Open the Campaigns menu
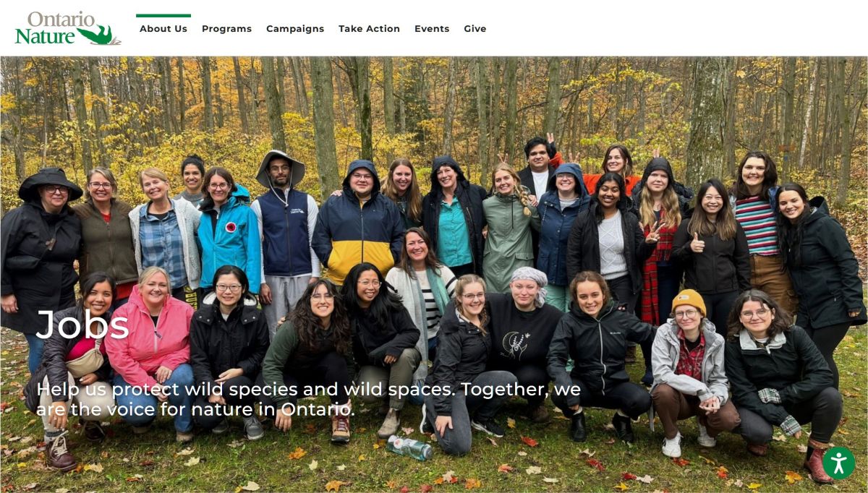 [x=295, y=29]
